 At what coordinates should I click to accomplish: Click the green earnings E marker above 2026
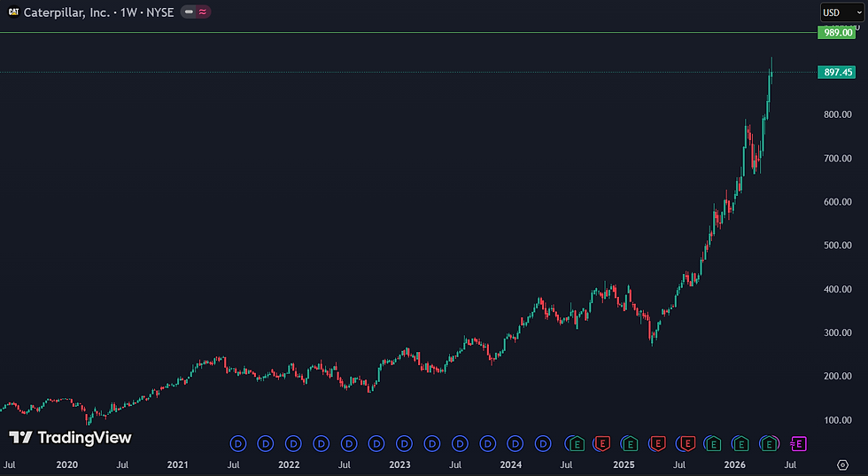pos(740,444)
